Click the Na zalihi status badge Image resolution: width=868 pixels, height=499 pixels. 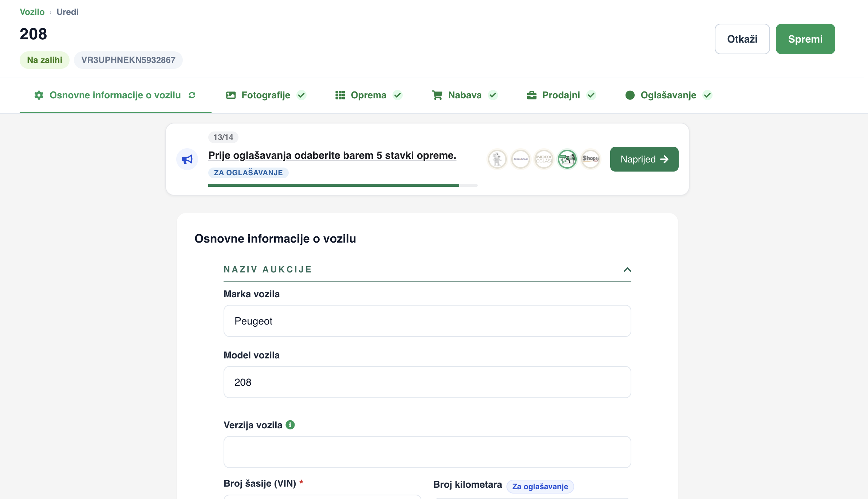44,60
